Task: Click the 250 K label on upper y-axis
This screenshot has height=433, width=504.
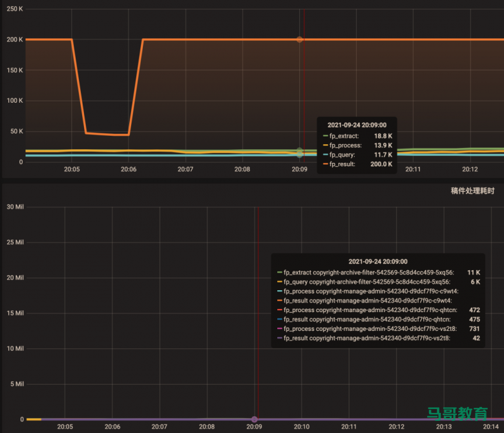Action: tap(14, 9)
